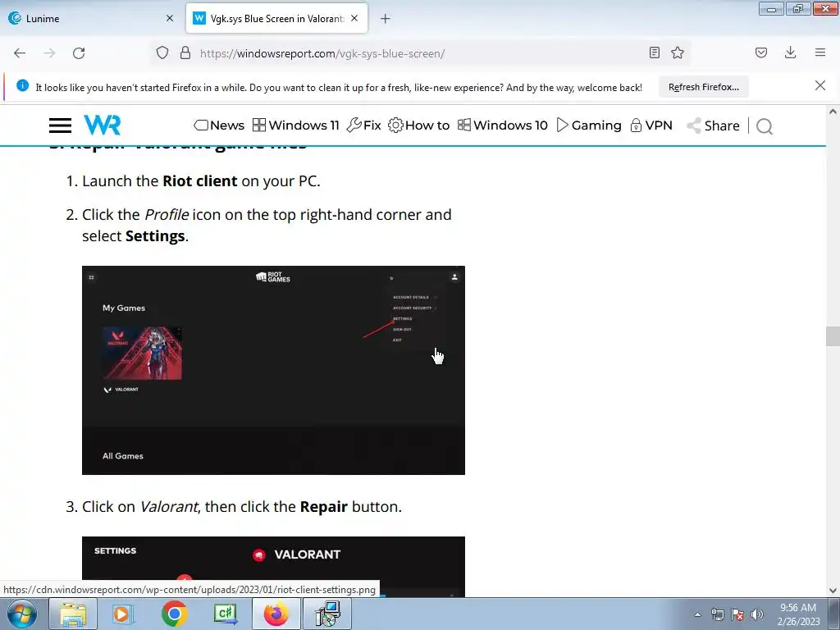Close the Lunime tab
Screen dimensions: 840x630
170,18
